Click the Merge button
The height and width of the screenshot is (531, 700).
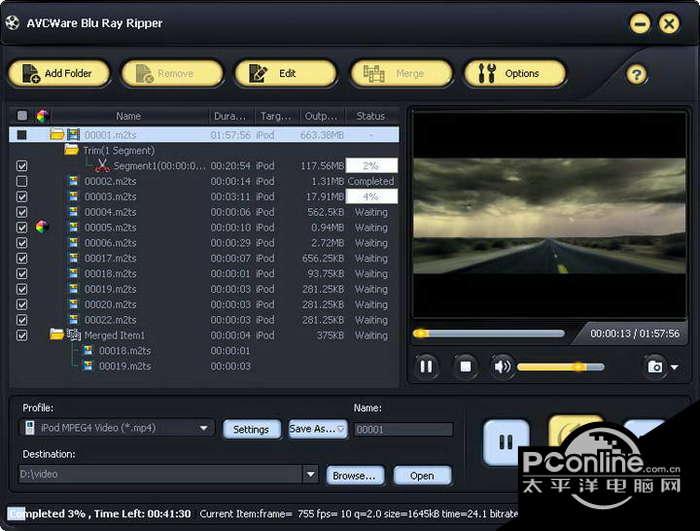click(x=402, y=73)
